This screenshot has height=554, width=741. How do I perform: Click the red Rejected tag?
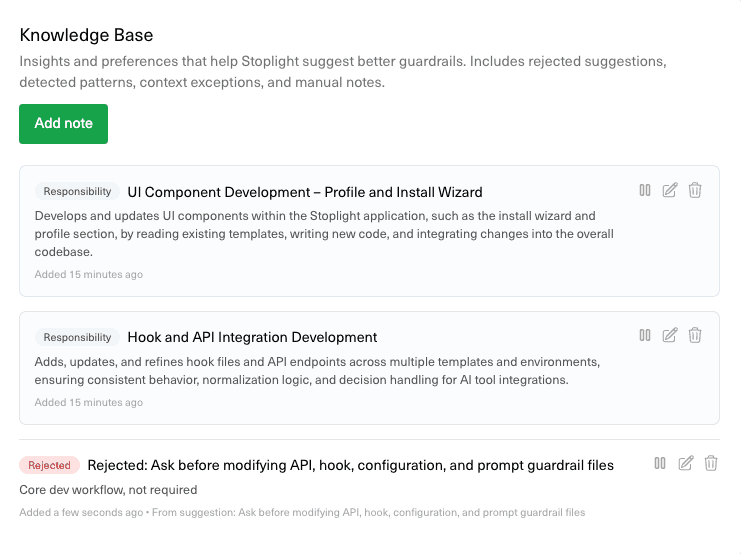49,465
